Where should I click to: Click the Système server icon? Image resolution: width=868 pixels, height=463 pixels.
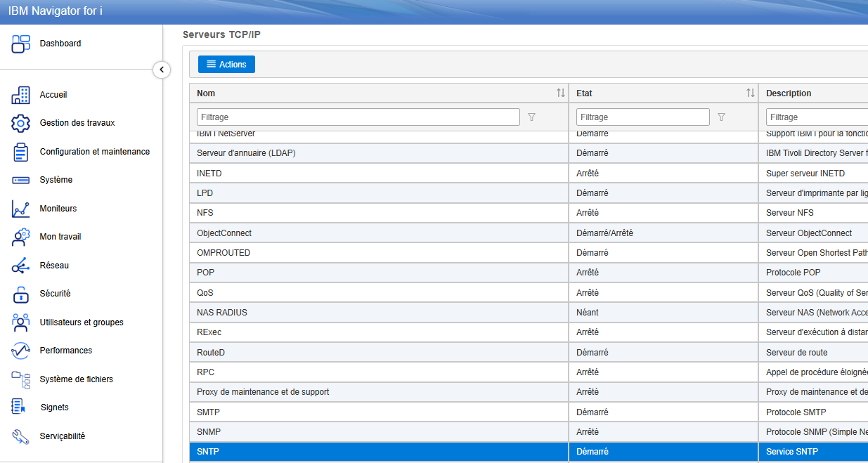pyautogui.click(x=21, y=180)
